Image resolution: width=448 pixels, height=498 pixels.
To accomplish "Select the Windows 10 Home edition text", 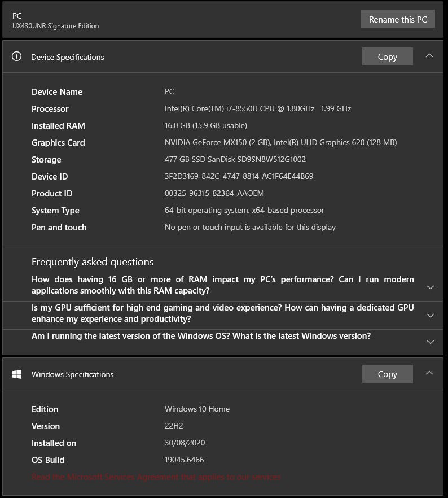I will pos(197,409).
